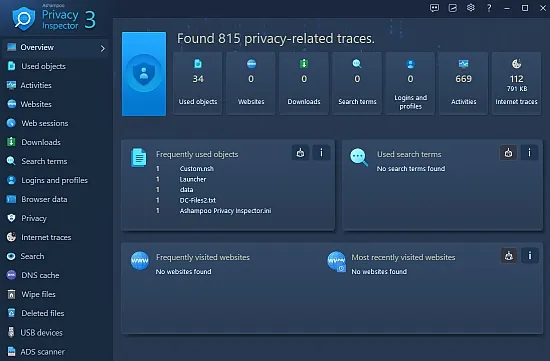Open settings gear in title bar
The width and height of the screenshot is (550, 361).
(470, 8)
